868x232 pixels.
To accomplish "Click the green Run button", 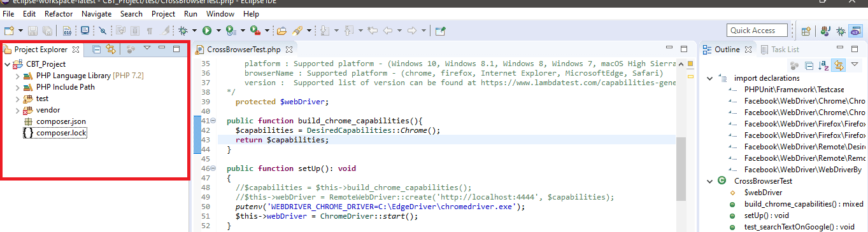I will coord(207,30).
